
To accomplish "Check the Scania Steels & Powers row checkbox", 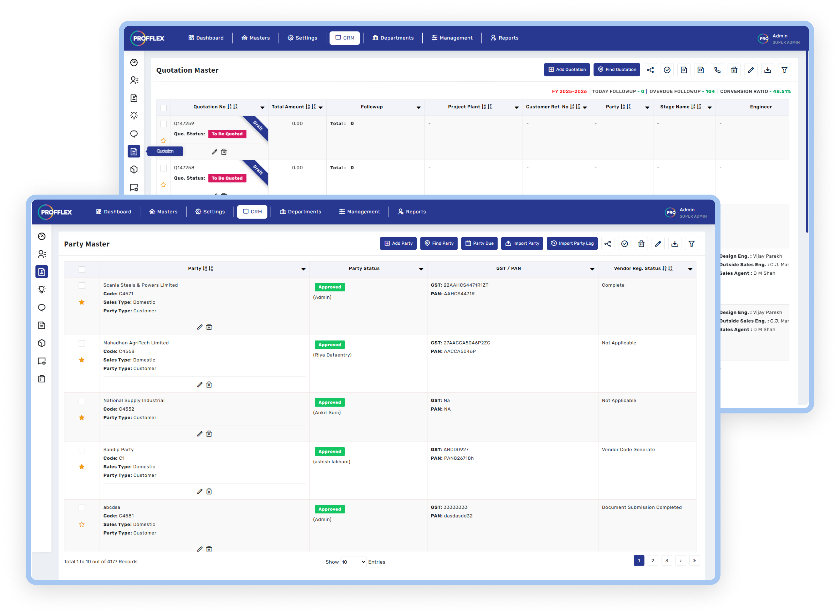I will tap(82, 286).
